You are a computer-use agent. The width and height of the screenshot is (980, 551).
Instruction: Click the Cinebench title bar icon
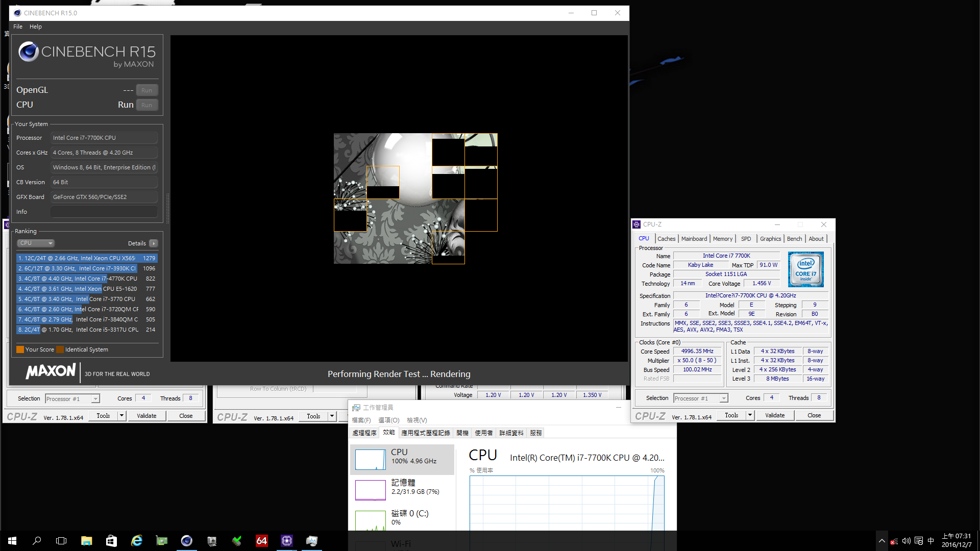[x=17, y=13]
